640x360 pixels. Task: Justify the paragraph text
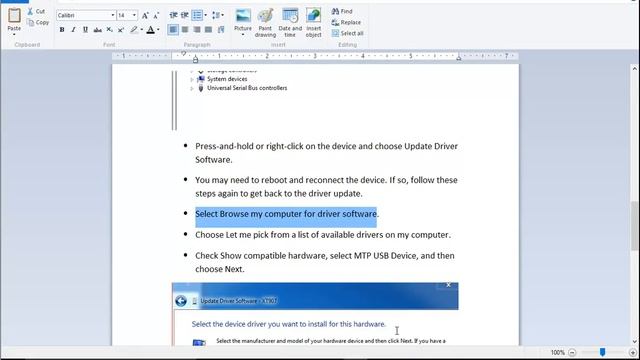point(209,30)
